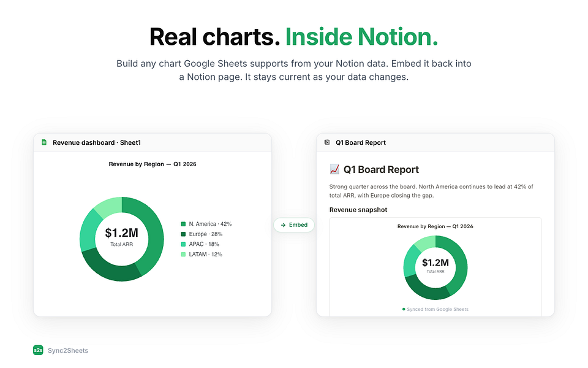Click "Total ARR" label in the Sheets donut chart
Viewport: 588px width, 368px height.
[x=121, y=245]
